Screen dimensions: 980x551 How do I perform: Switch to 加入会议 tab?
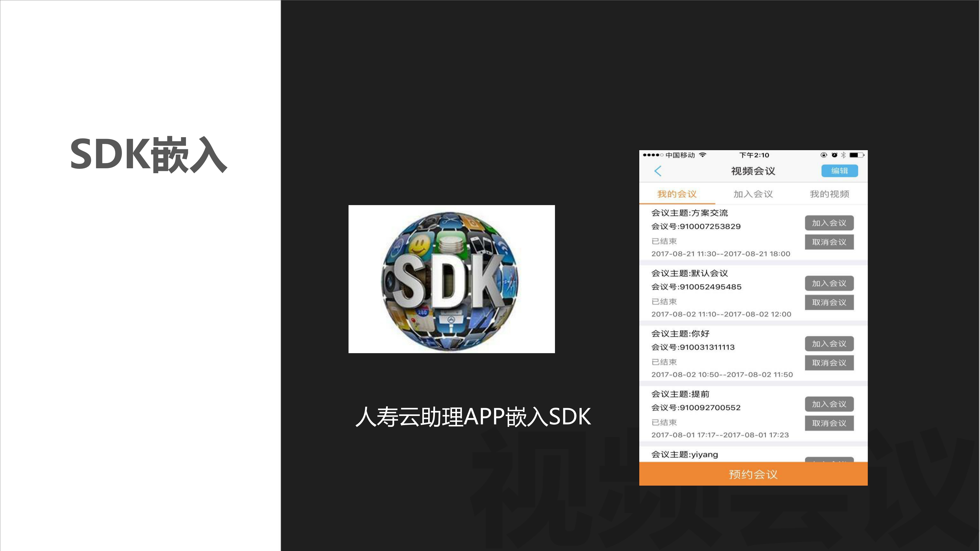[x=753, y=194]
